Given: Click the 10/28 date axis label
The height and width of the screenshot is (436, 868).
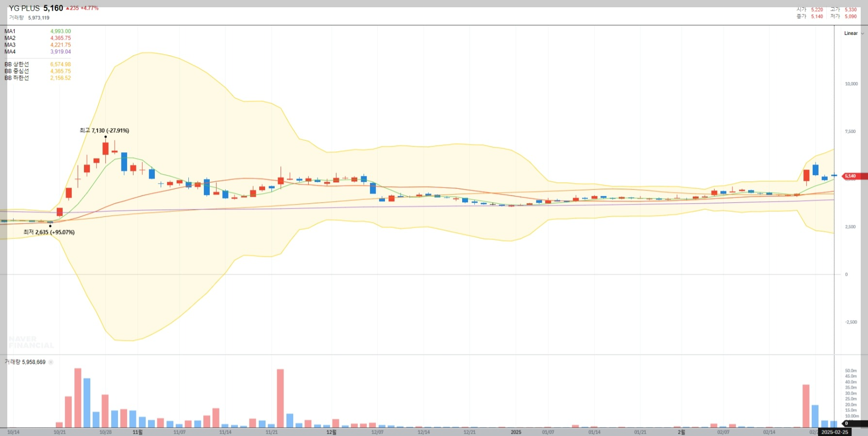Looking at the screenshot, I should [x=105, y=432].
